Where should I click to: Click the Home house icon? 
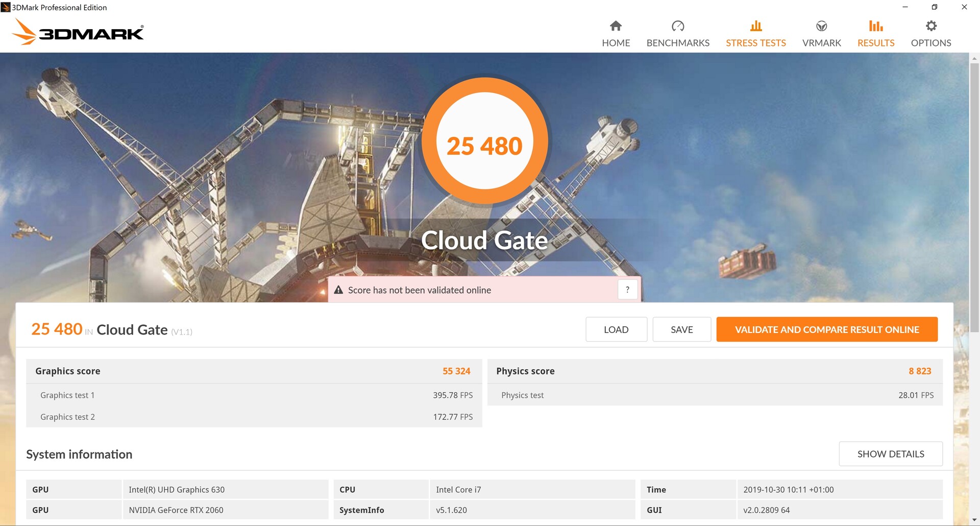[616, 26]
